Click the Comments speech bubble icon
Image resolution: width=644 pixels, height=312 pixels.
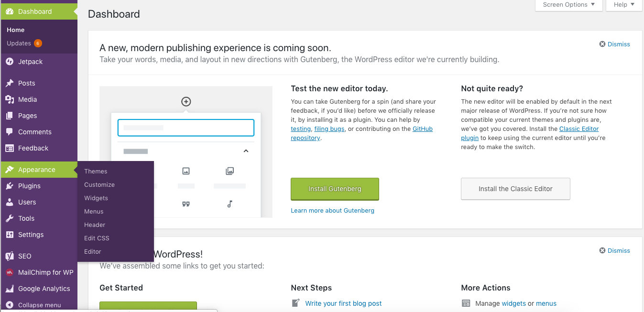point(10,132)
